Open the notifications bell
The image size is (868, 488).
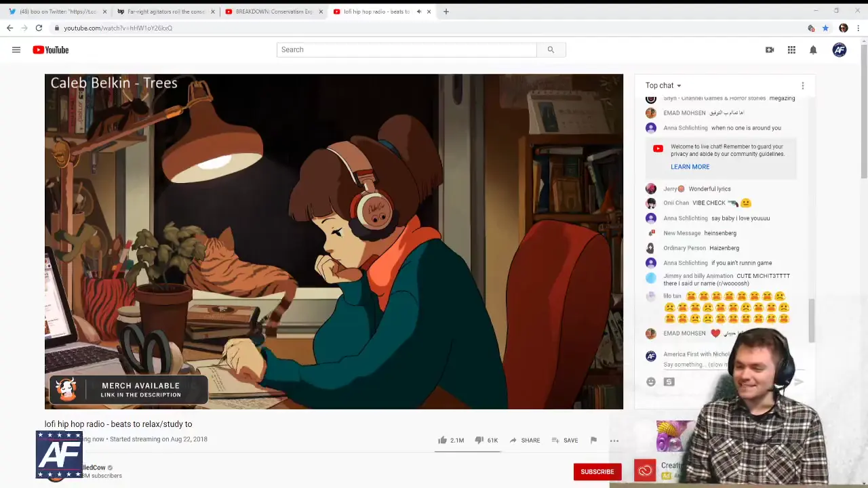coord(813,49)
